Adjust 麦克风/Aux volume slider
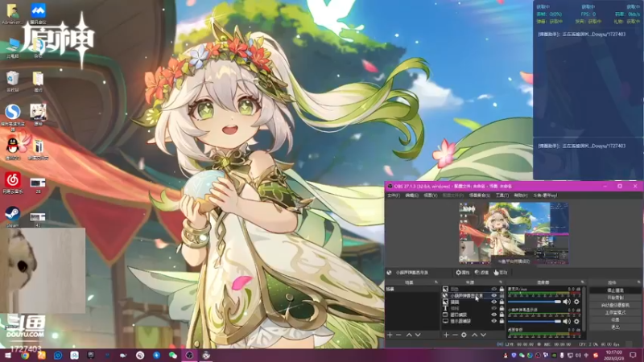Viewport: 644px width, 362px height. (x=535, y=302)
